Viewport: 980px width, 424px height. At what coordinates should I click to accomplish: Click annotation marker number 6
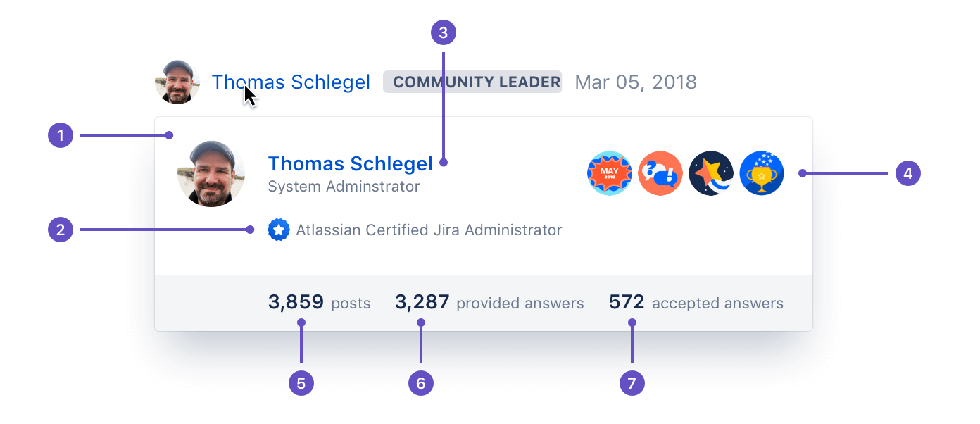pos(421,383)
